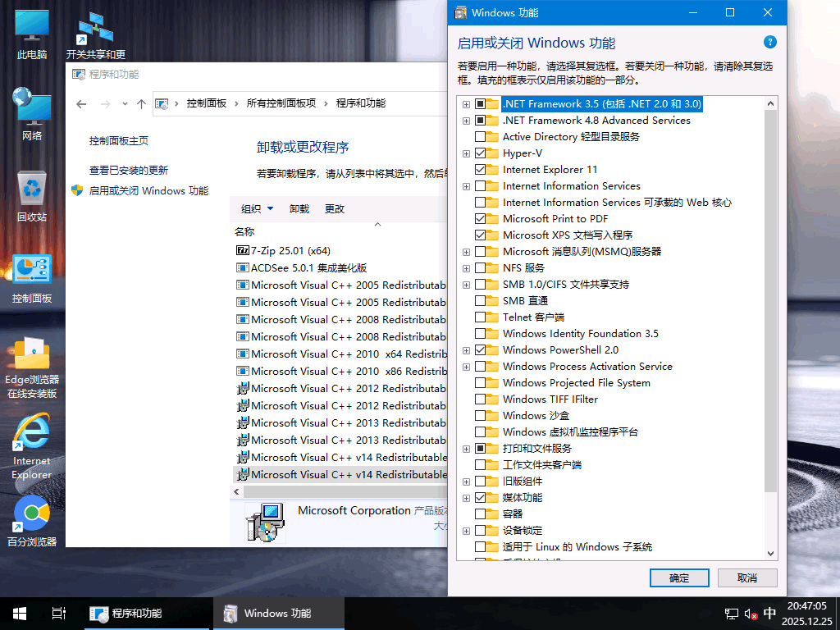Viewport: 840px width, 630px height.
Task: Click 更改 in the toolbar
Action: 335,209
